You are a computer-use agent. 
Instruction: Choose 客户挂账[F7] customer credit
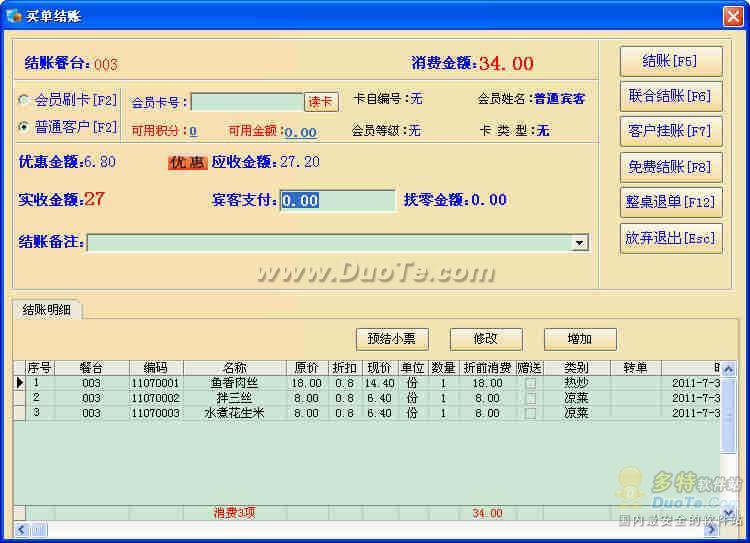(671, 132)
